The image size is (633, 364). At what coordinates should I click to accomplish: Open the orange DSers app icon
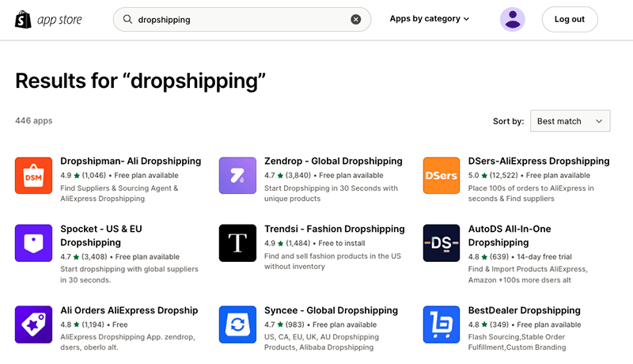[x=442, y=176]
